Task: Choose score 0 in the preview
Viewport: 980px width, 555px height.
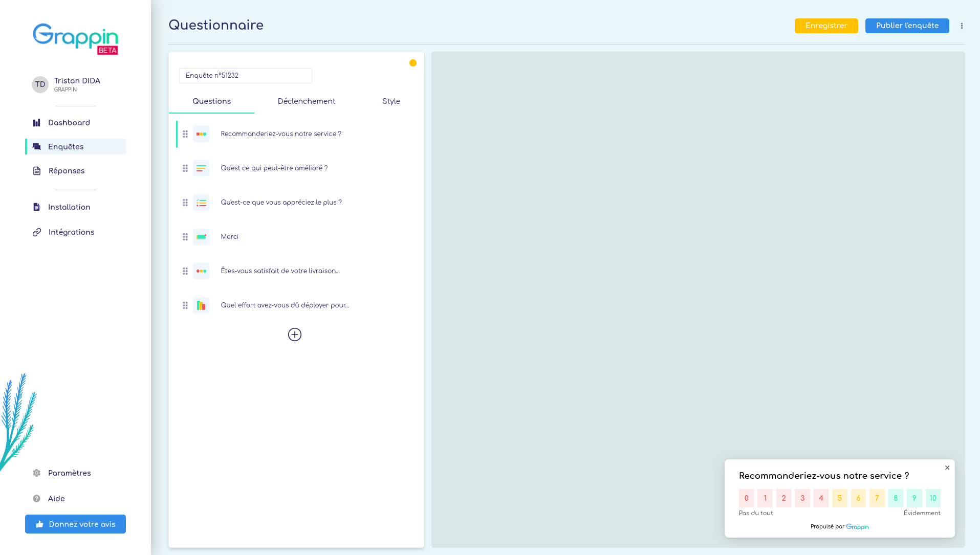Action: coord(746,498)
